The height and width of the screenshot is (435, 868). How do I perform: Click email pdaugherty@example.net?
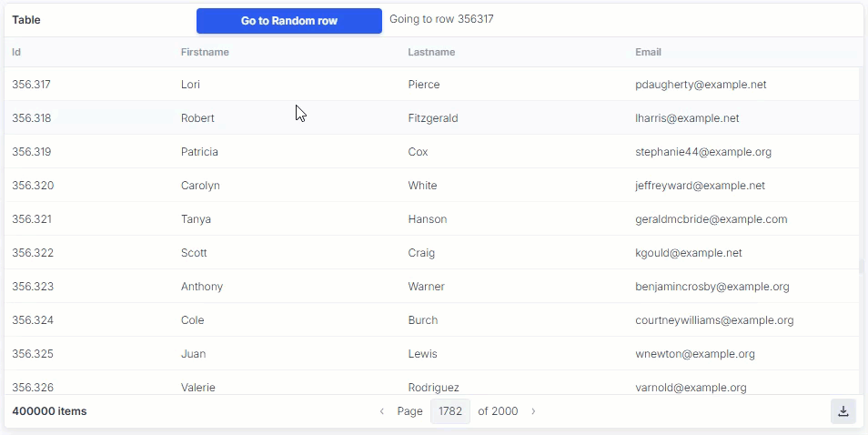coord(701,85)
